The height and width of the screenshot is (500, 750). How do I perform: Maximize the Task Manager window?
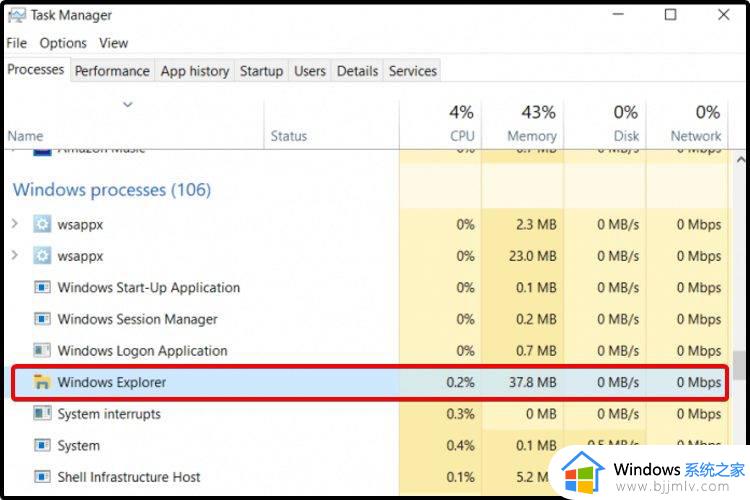click(671, 15)
